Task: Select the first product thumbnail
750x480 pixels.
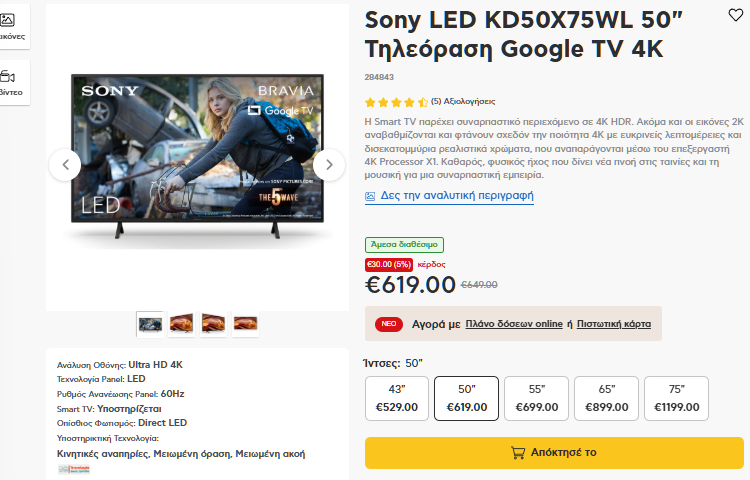Action: pos(150,323)
